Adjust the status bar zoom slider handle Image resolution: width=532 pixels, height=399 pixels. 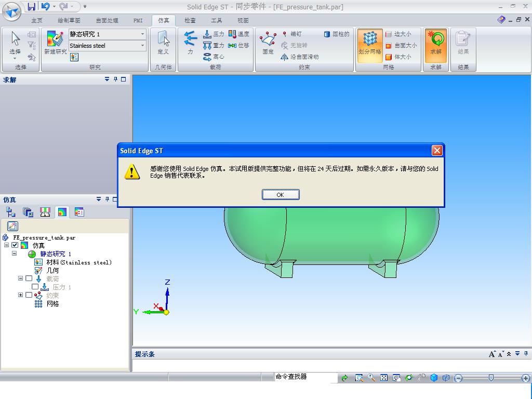click(491, 378)
